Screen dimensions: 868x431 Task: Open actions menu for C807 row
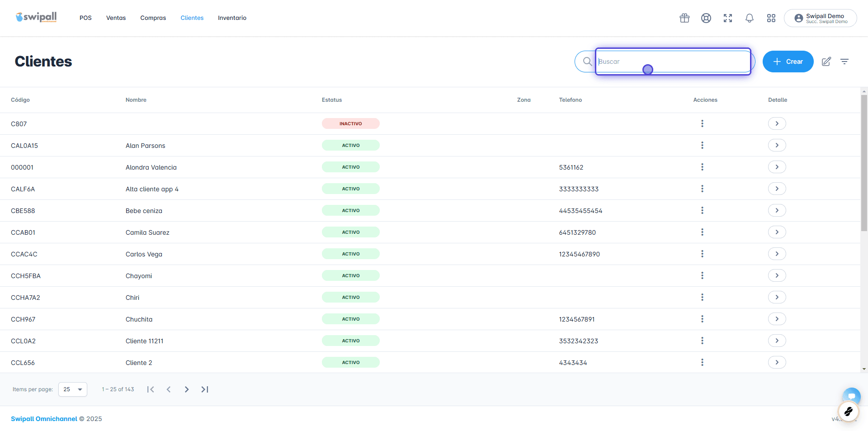click(x=702, y=123)
